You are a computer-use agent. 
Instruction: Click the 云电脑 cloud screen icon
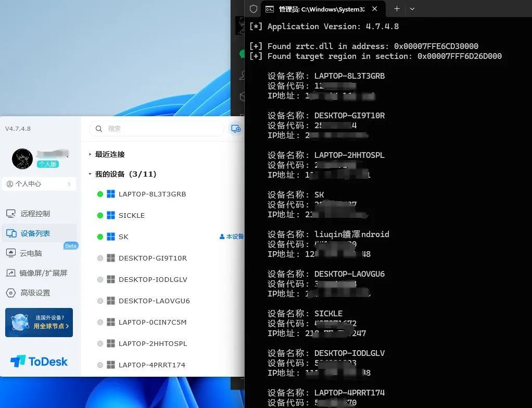[11, 253]
